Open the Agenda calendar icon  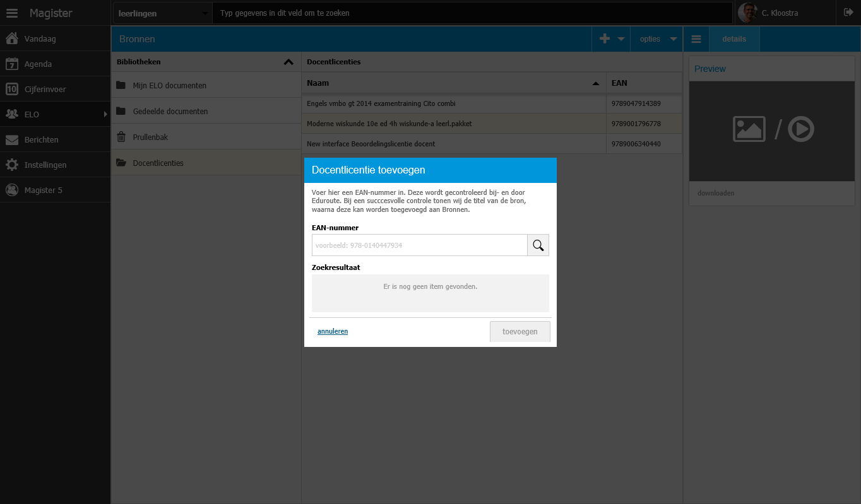coord(11,64)
